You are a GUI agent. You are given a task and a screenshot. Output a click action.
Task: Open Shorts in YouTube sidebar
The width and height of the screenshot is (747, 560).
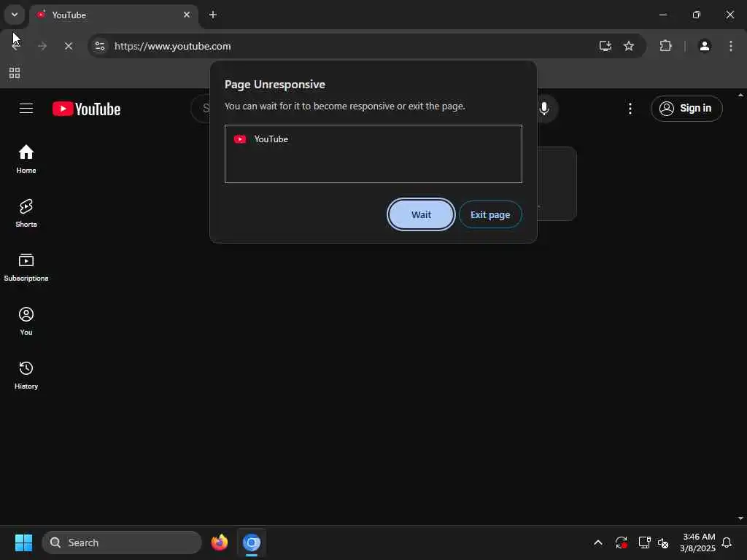coord(26,213)
